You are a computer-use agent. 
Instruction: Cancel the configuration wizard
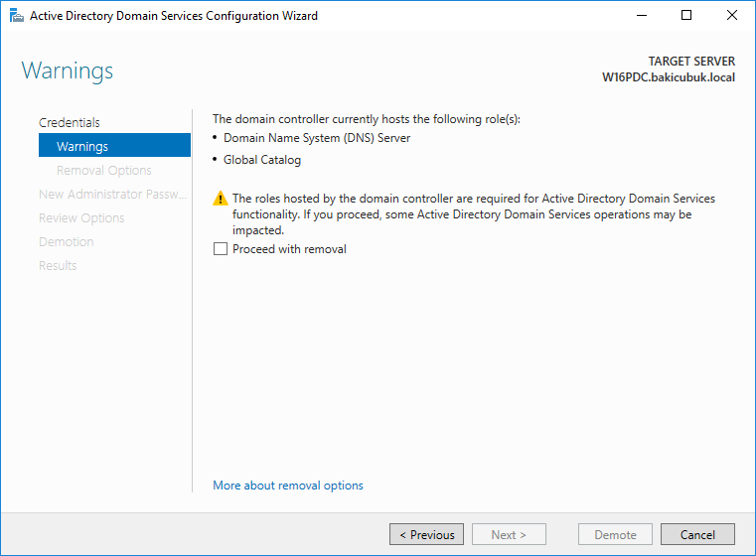coord(697,534)
